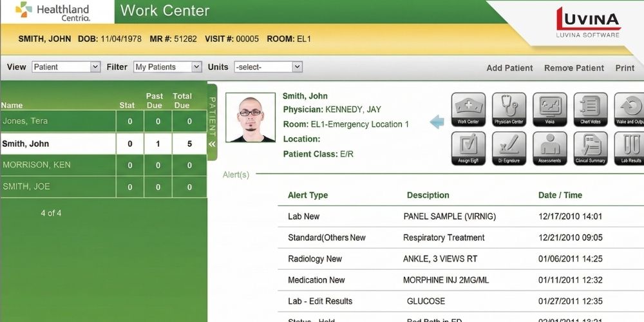Expand the Filter dropdown showing My Patients
The height and width of the screenshot is (322, 644).
point(167,67)
